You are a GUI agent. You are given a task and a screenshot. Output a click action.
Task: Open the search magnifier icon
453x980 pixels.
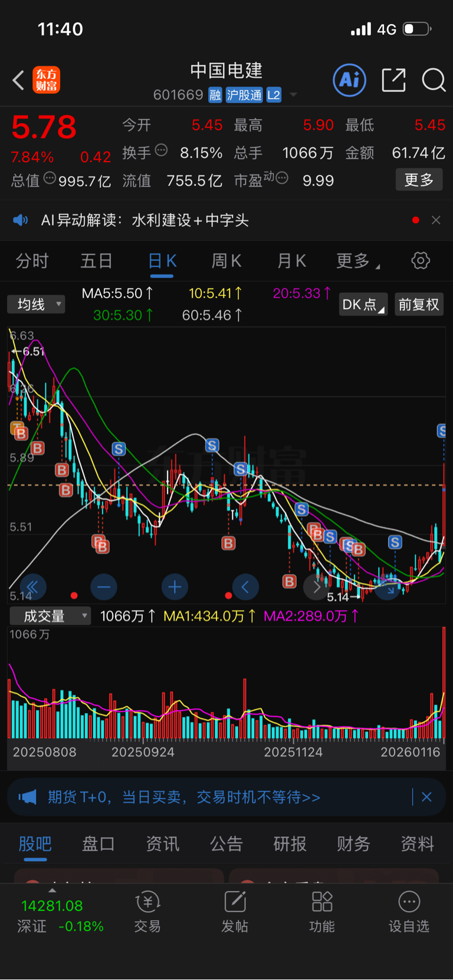[x=434, y=80]
